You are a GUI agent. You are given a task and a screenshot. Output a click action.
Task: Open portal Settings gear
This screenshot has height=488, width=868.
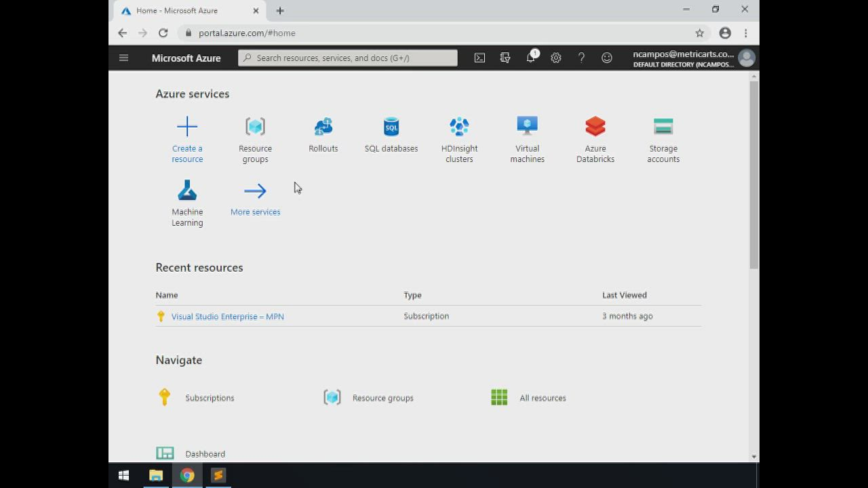pyautogui.click(x=556, y=58)
